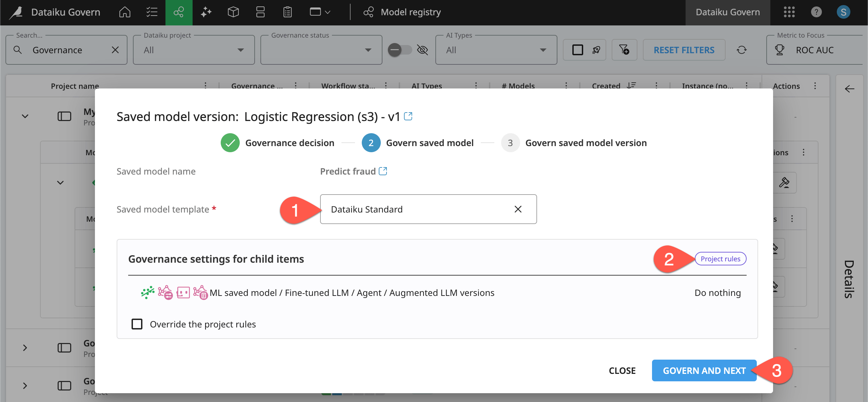Open the cube icon in the top toolbar

(233, 12)
